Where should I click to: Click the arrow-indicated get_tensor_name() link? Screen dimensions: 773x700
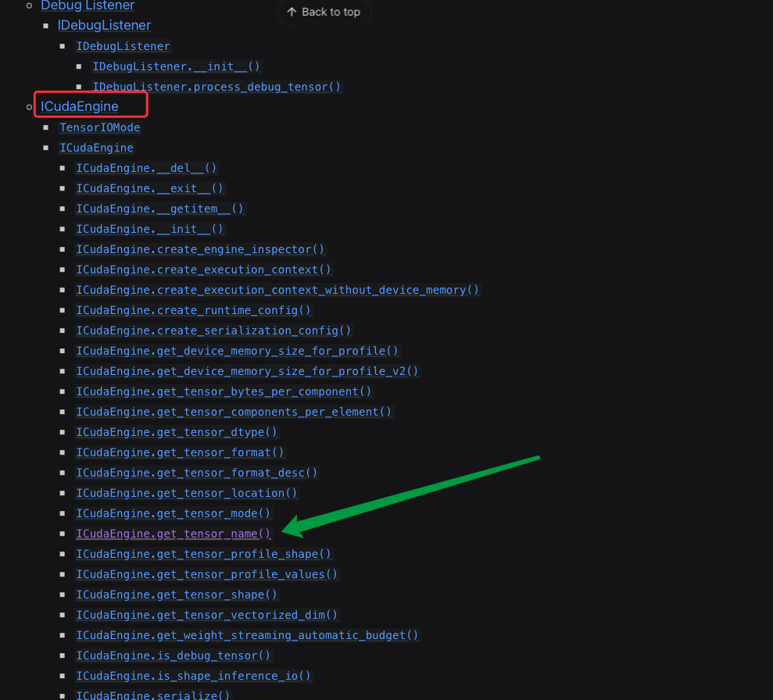click(173, 533)
